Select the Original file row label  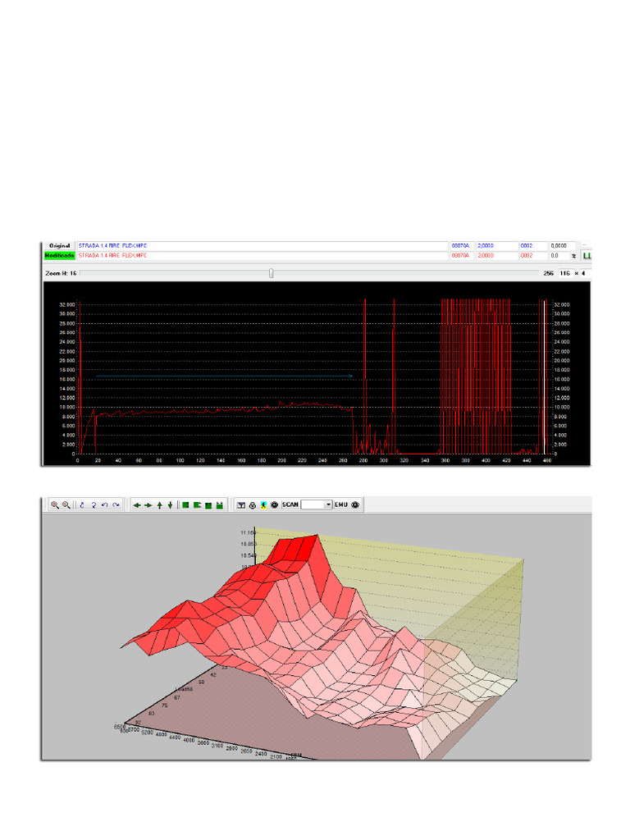(x=59, y=246)
